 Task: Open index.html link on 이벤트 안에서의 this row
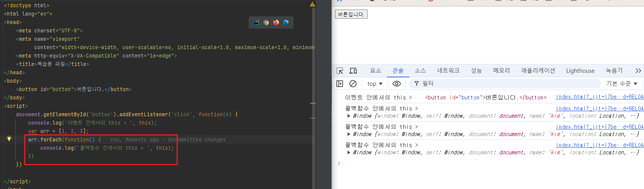[x=600, y=97]
